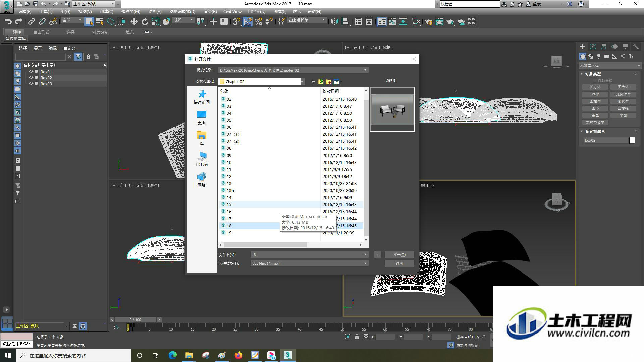
Task: Click the Cancel button in dialog
Action: click(x=399, y=264)
